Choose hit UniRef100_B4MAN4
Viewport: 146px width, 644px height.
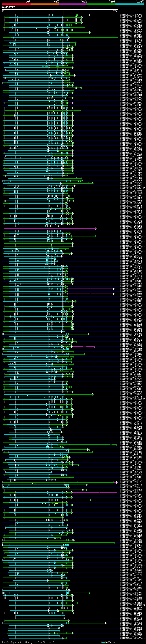coord(131,444)
